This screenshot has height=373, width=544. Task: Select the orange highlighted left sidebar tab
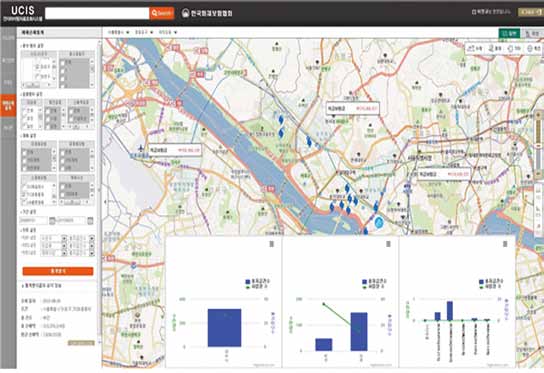(8, 105)
